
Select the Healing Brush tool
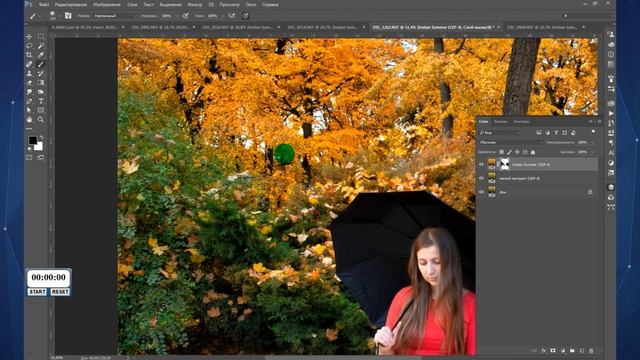pos(29,64)
